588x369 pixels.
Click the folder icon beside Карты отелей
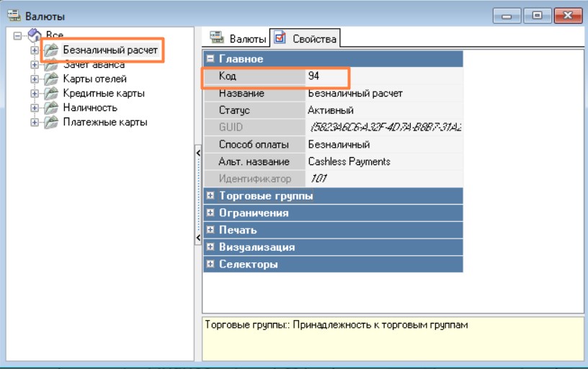pos(50,79)
